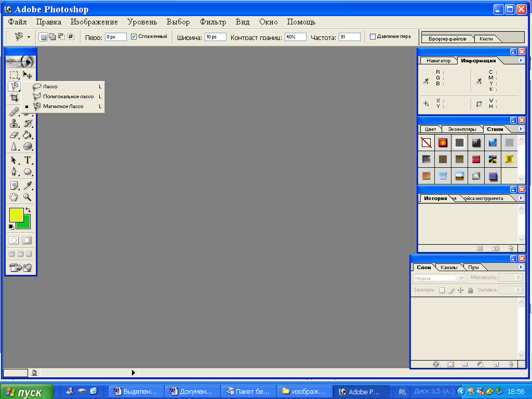Click trash icon in Layers panel
The image size is (532, 399).
(511, 364)
